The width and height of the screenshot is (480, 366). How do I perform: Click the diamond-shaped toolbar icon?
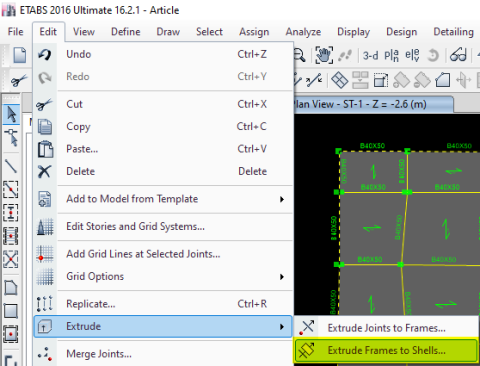click(340, 80)
